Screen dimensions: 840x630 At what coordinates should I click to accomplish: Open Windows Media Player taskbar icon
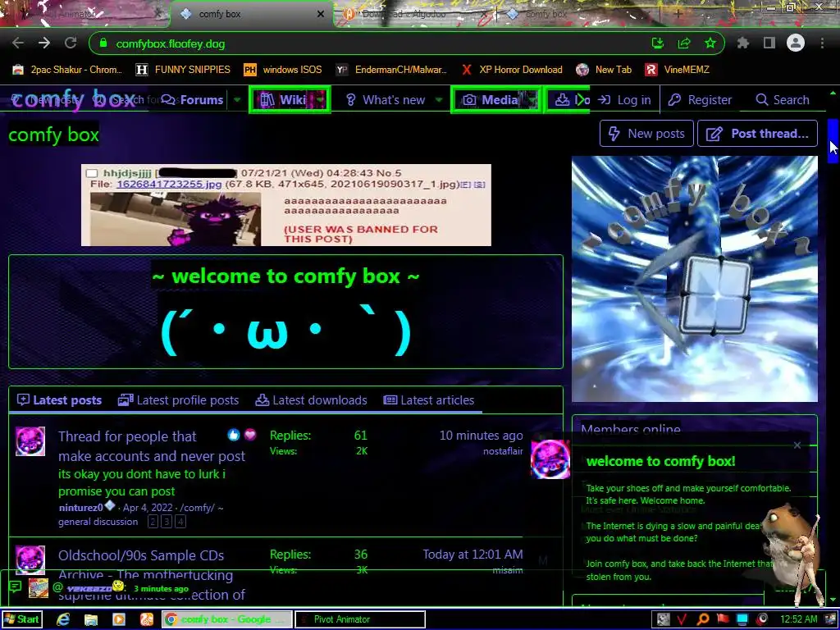coord(119,619)
